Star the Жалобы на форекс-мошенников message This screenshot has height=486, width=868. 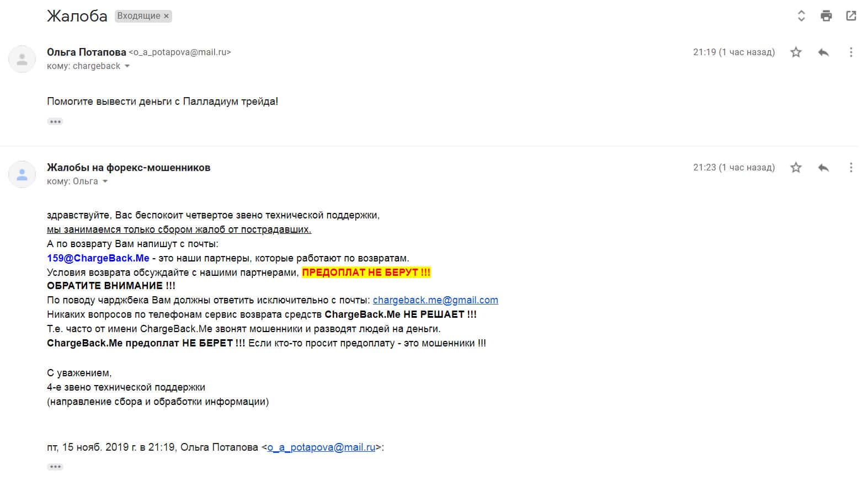coord(796,168)
